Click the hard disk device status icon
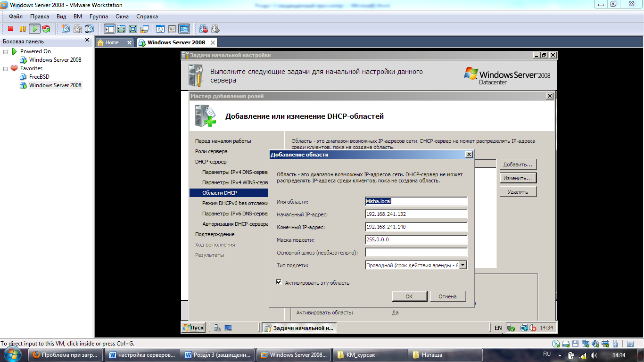This screenshot has height=362, width=644. click(x=566, y=344)
